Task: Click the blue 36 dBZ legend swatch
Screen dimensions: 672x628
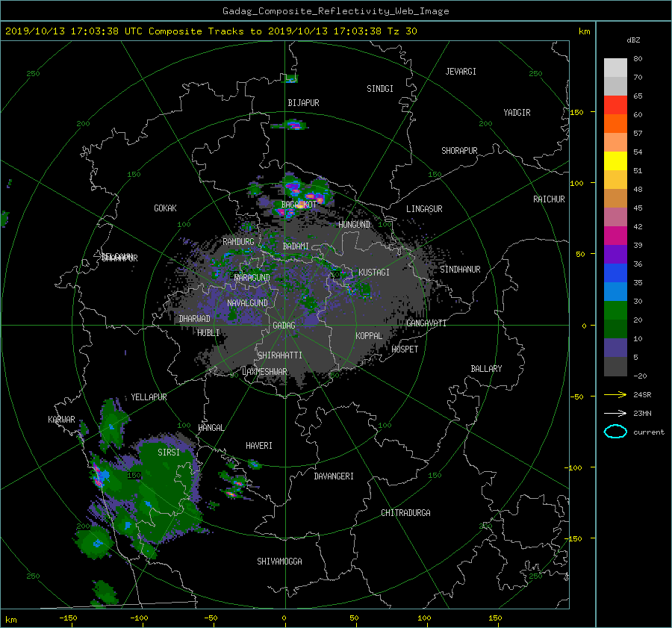Action: 615,273
